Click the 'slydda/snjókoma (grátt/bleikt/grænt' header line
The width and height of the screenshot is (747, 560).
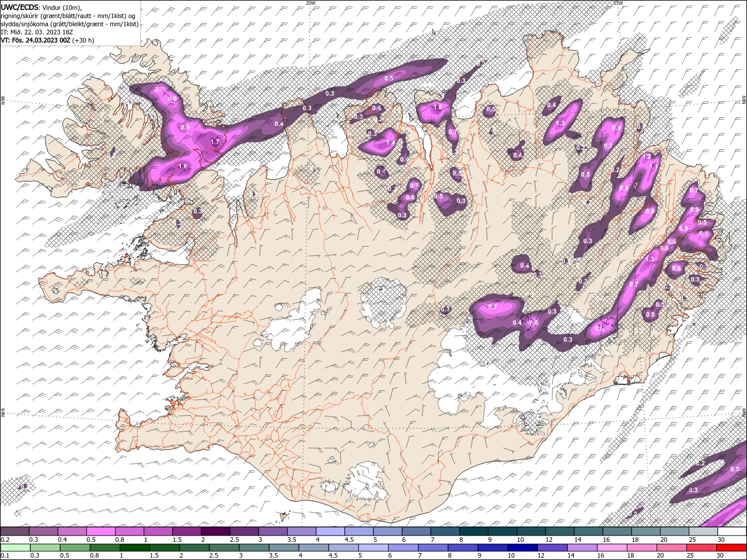click(x=69, y=24)
